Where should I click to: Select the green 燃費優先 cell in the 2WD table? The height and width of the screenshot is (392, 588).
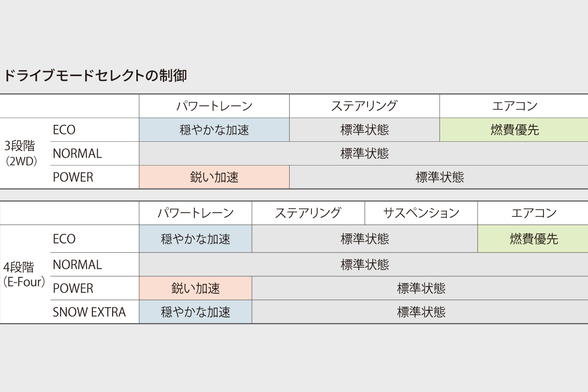[x=514, y=130]
